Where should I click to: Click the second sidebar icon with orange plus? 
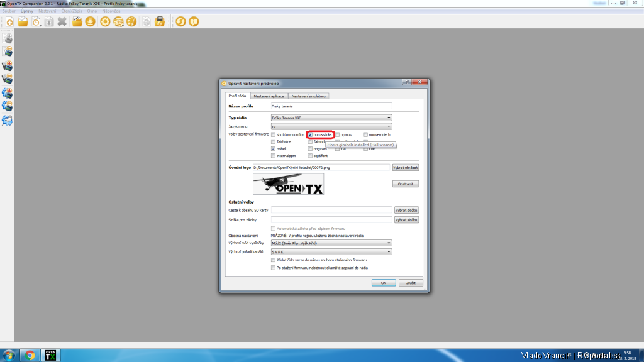pos(8,52)
